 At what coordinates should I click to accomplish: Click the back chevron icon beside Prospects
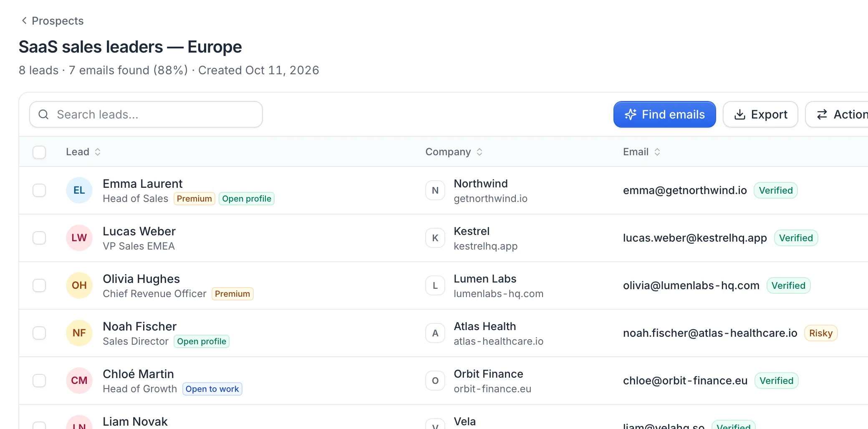point(24,20)
